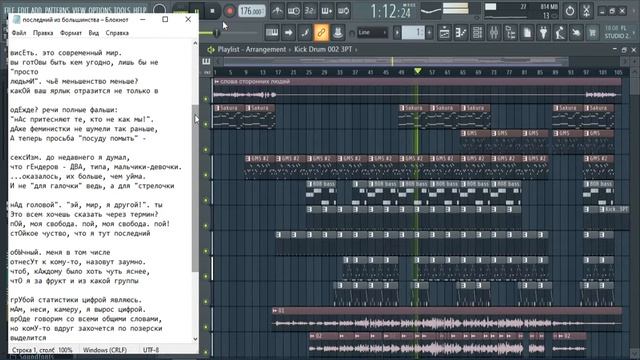Click the red Record button
Screen dimensions: 640x360
click(x=229, y=11)
